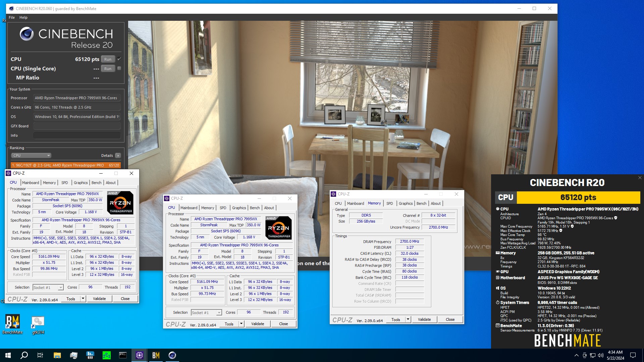Click the Cinebench sphere logo
The height and width of the screenshot is (362, 644).
[26, 34]
